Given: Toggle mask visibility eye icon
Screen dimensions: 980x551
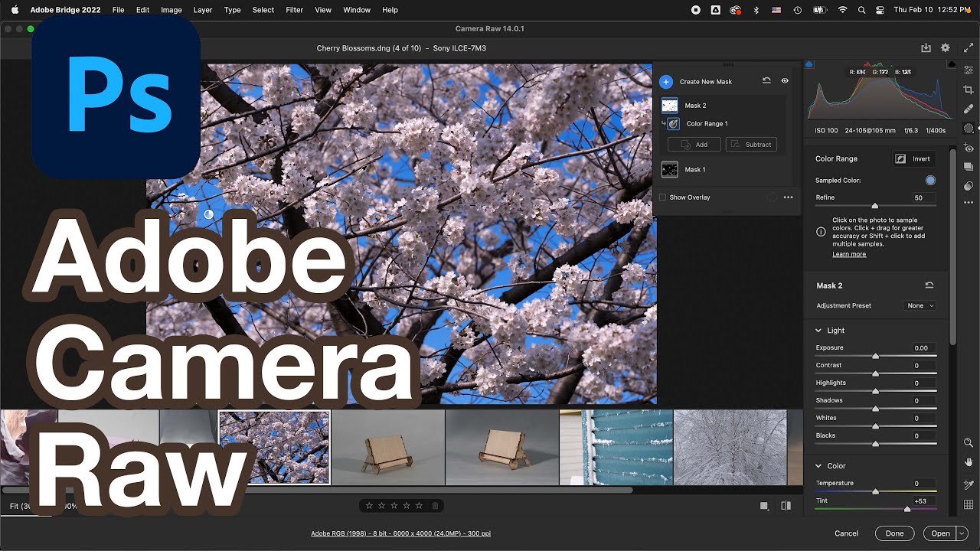Looking at the screenshot, I should [x=785, y=80].
